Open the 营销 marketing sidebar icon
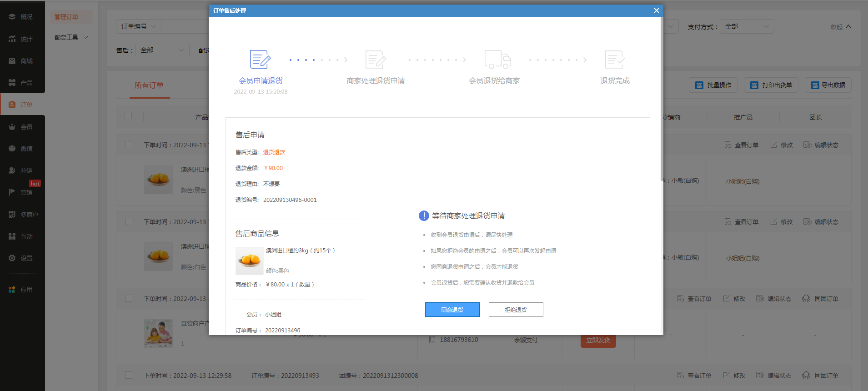Image resolution: width=868 pixels, height=391 pixels. coord(12,192)
